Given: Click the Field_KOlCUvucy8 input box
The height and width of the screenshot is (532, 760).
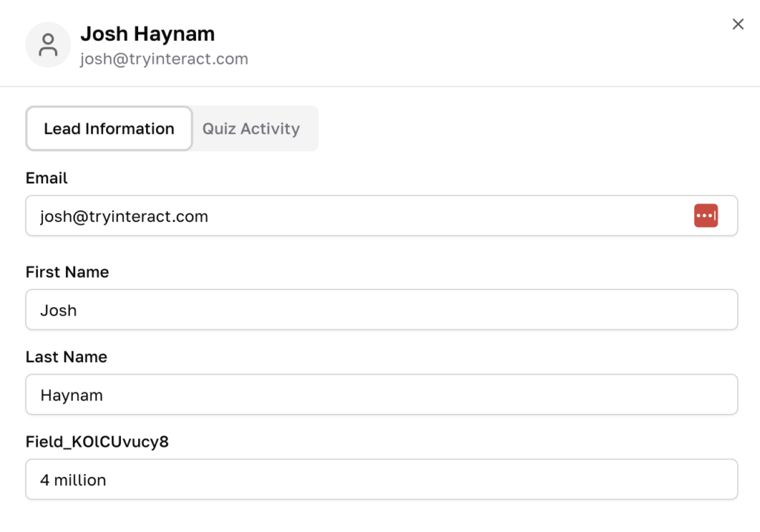Looking at the screenshot, I should click(381, 479).
